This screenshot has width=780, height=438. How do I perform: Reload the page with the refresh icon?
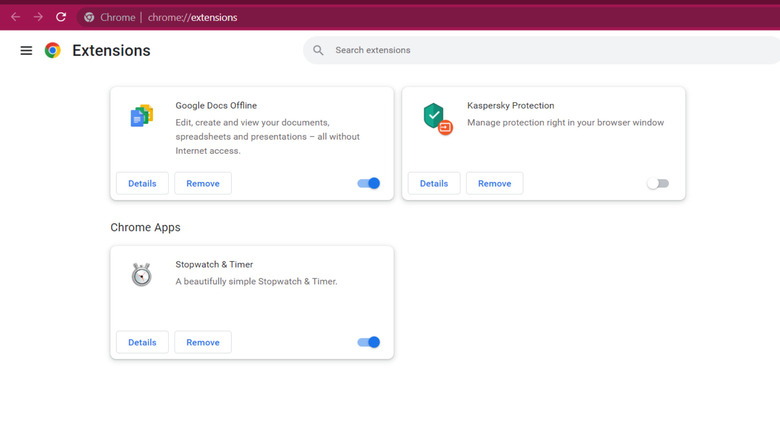coord(61,17)
